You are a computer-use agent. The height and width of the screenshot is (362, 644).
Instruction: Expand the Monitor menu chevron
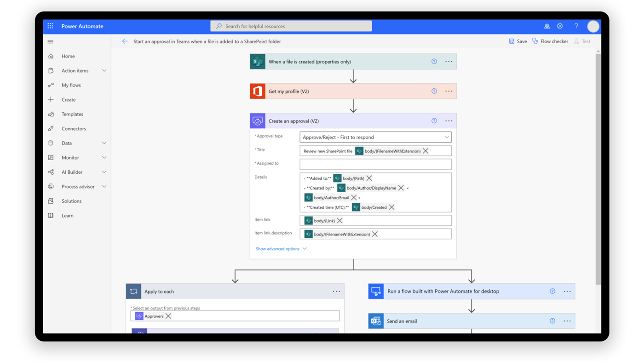104,157
